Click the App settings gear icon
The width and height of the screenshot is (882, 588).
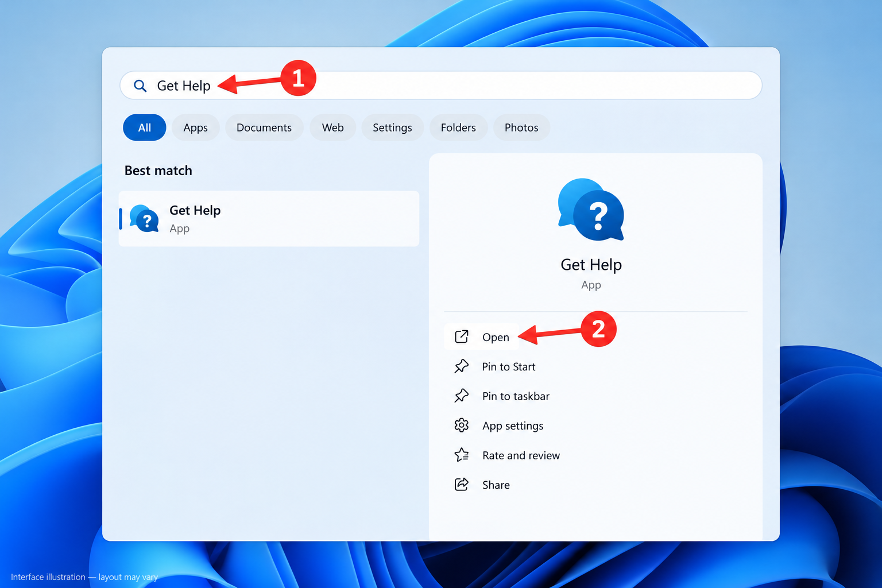click(462, 425)
